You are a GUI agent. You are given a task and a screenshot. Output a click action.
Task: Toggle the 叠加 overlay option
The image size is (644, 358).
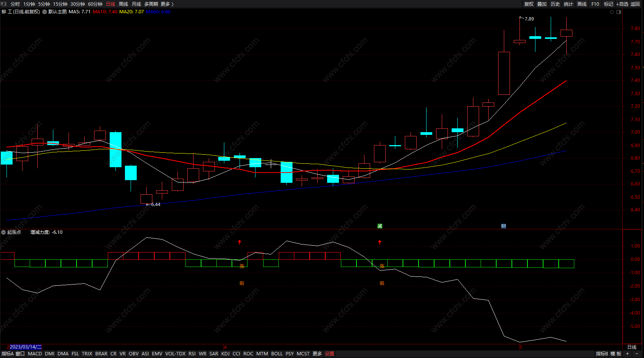click(542, 4)
